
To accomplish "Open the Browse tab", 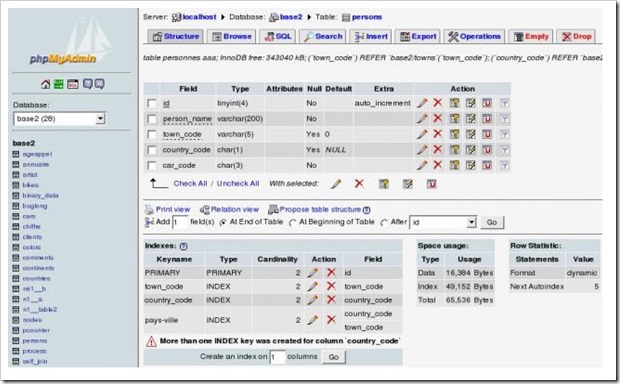I will tap(232, 36).
